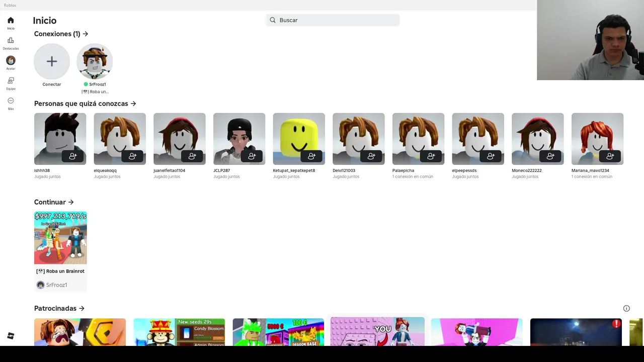Image resolution: width=644 pixels, height=362 pixels.
Task: Click the juanelfeitao1104 username
Action: [169, 170]
